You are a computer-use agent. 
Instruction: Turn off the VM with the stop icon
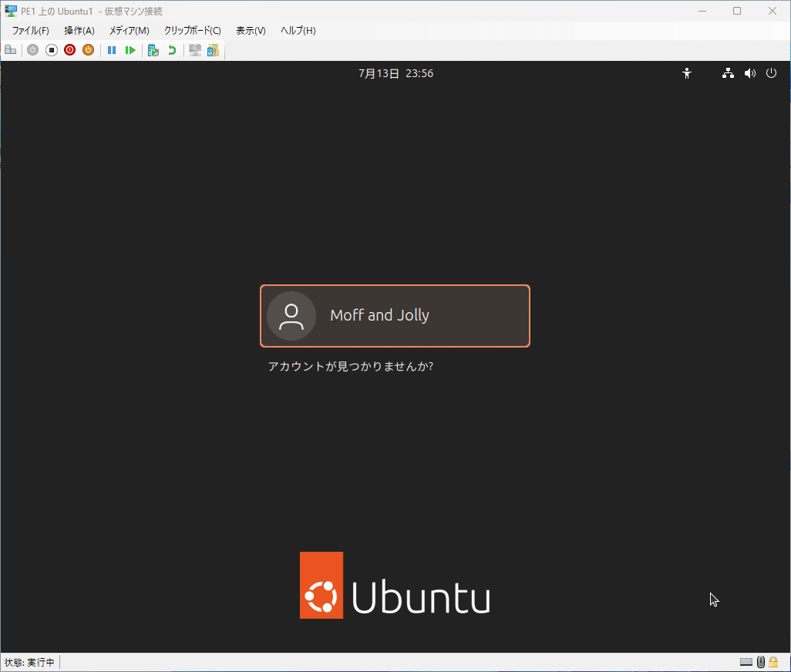[52, 50]
